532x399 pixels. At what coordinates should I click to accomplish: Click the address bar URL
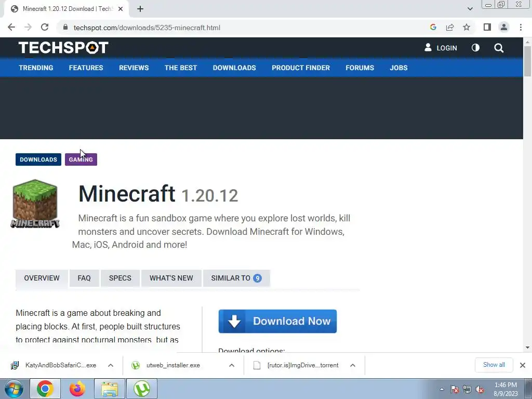point(147,28)
